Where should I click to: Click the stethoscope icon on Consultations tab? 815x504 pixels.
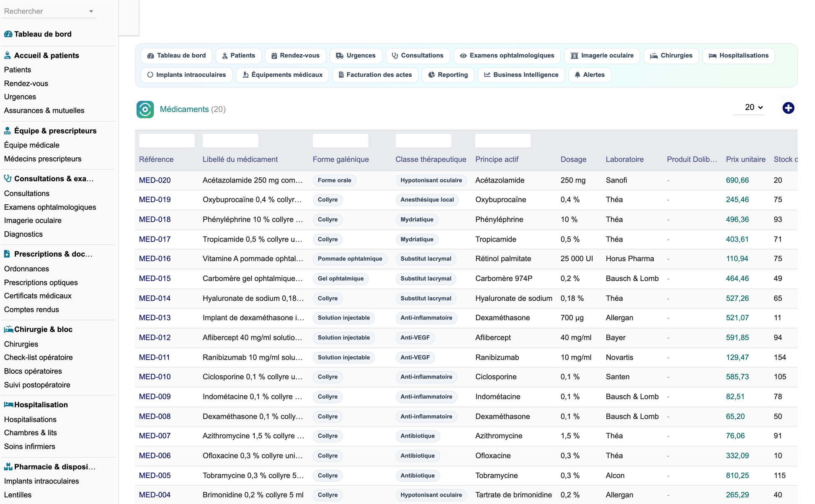(x=395, y=56)
